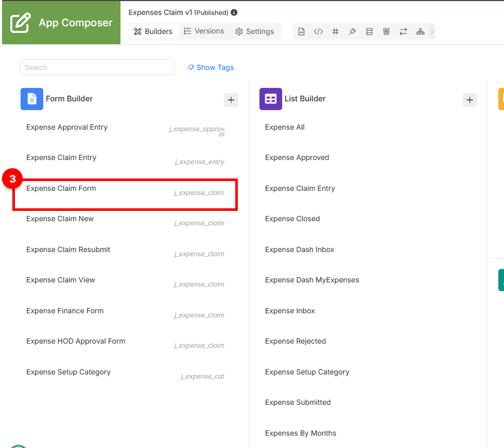Click the Show Tags link
The width and height of the screenshot is (504, 448).
215,67
